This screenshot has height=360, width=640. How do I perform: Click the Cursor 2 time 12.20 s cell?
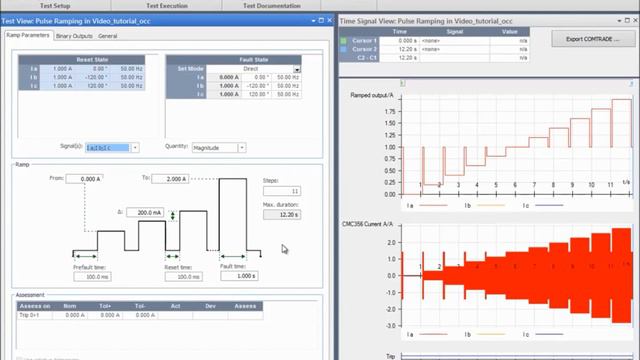(x=400, y=49)
